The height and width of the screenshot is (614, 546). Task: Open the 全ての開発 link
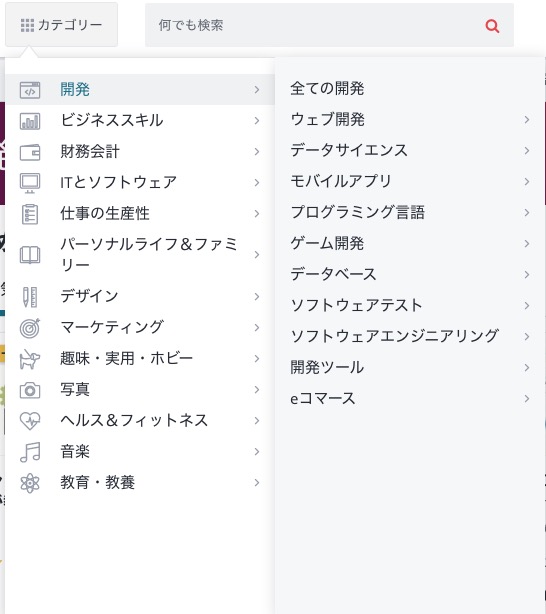point(327,88)
